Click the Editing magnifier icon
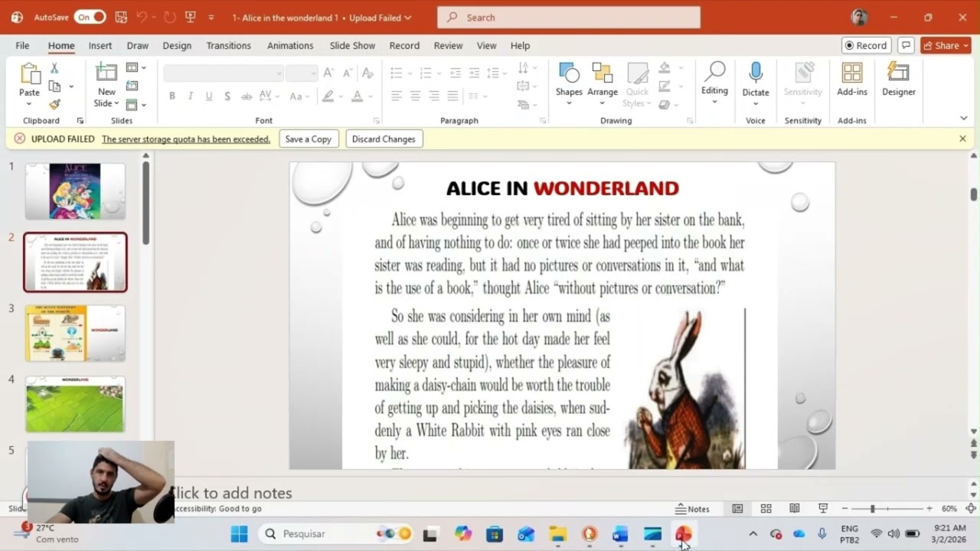The image size is (980, 551). tap(714, 72)
